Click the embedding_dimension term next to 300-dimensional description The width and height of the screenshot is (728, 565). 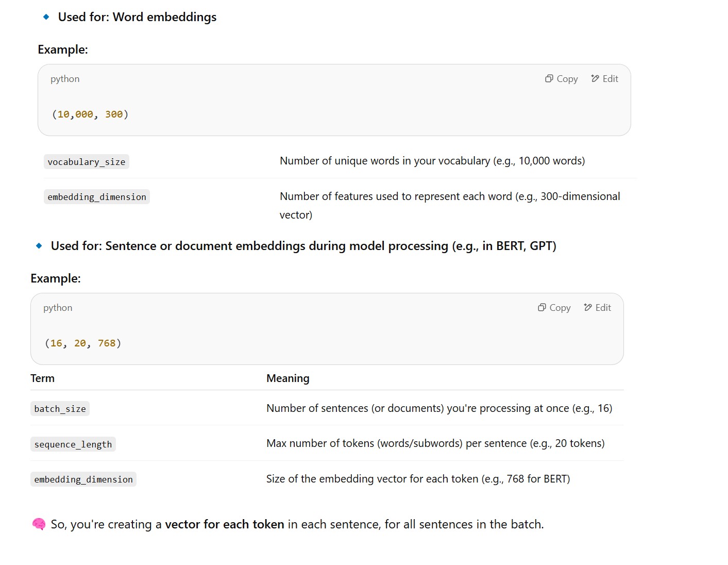97,197
